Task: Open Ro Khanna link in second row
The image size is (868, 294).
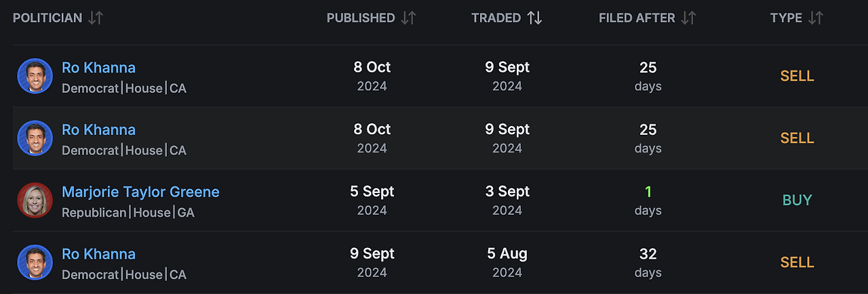Action: (98, 129)
